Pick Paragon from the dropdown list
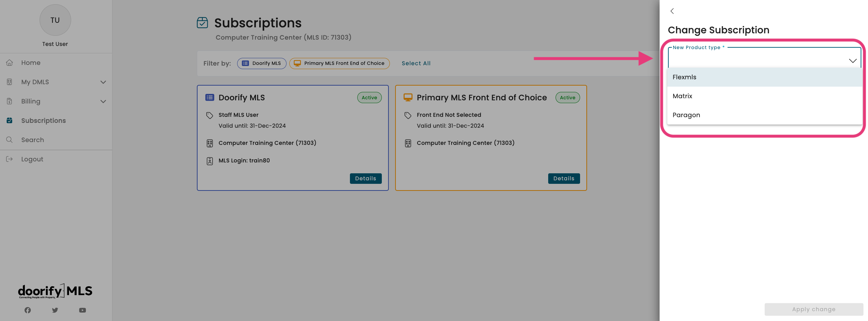Screen dimensions: 868x321 pyautogui.click(x=686, y=115)
